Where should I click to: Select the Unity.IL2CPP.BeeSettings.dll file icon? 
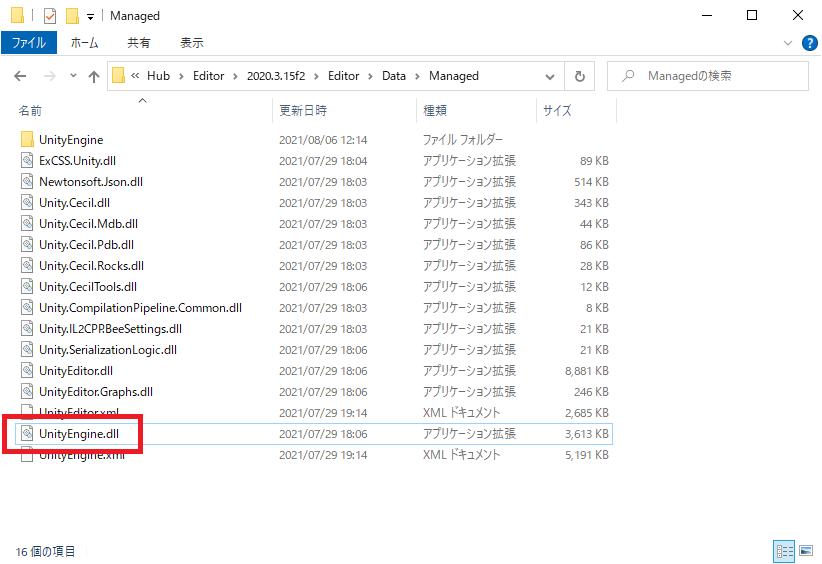(x=27, y=328)
